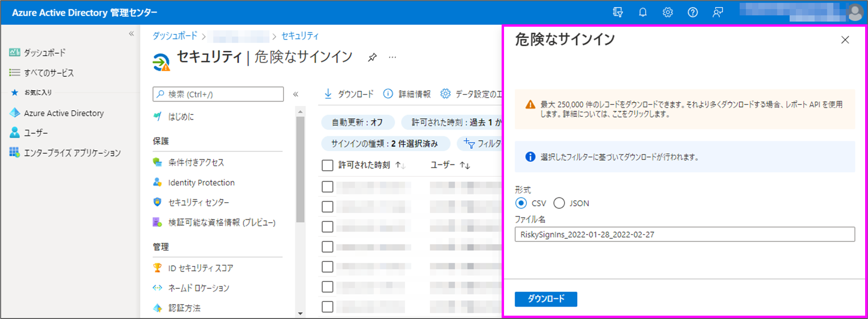
Task: Click the セキュリティ センター shield icon
Action: point(157,202)
